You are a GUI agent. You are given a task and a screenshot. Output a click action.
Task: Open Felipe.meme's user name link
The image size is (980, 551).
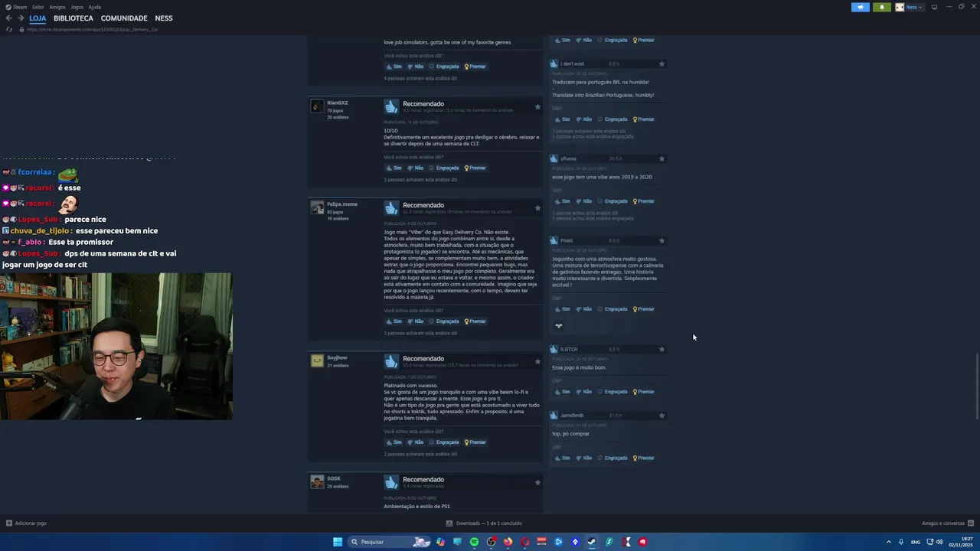(342, 204)
